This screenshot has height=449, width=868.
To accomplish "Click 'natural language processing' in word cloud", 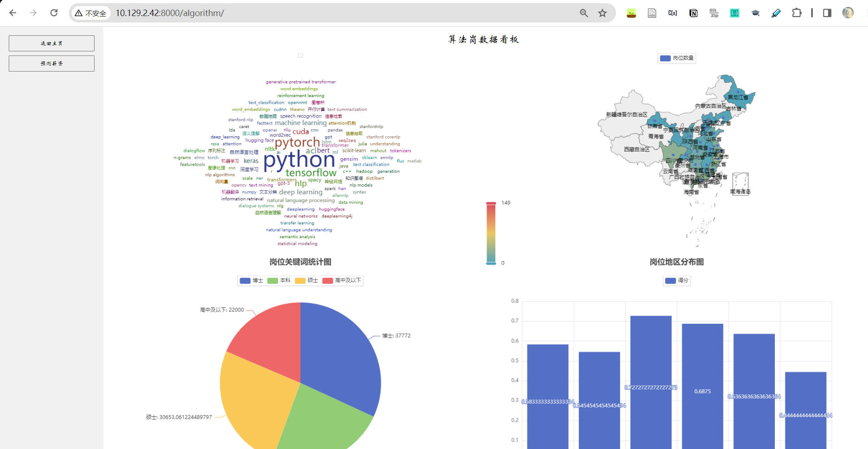I will tap(301, 200).
